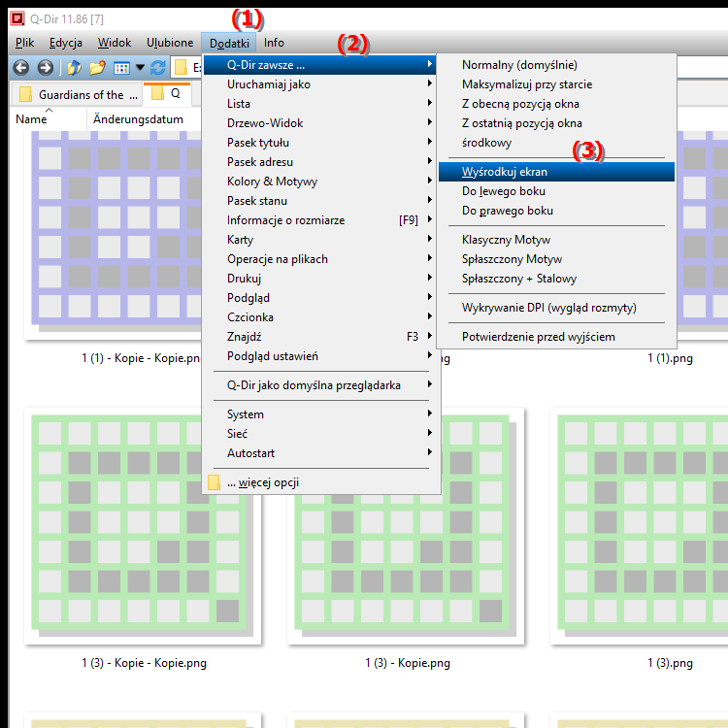The height and width of the screenshot is (728, 728).
Task: Select Normalny (domyślnie) start option
Action: pyautogui.click(x=556, y=65)
